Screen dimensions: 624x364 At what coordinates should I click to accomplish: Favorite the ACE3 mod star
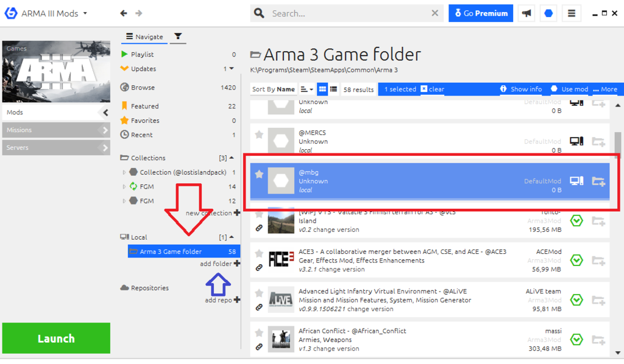coord(259,253)
